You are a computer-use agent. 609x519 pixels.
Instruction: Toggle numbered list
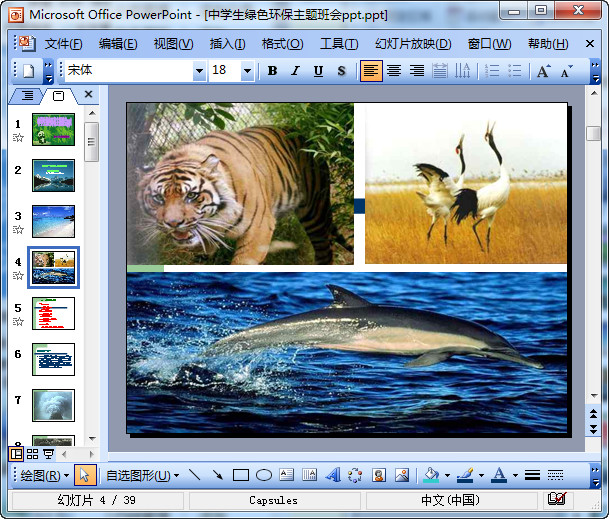tap(492, 71)
